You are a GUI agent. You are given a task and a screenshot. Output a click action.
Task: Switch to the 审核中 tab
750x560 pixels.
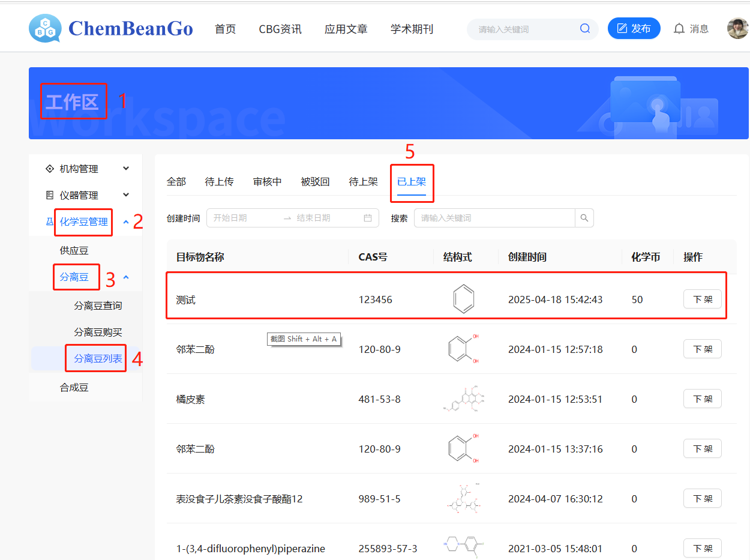267,181
